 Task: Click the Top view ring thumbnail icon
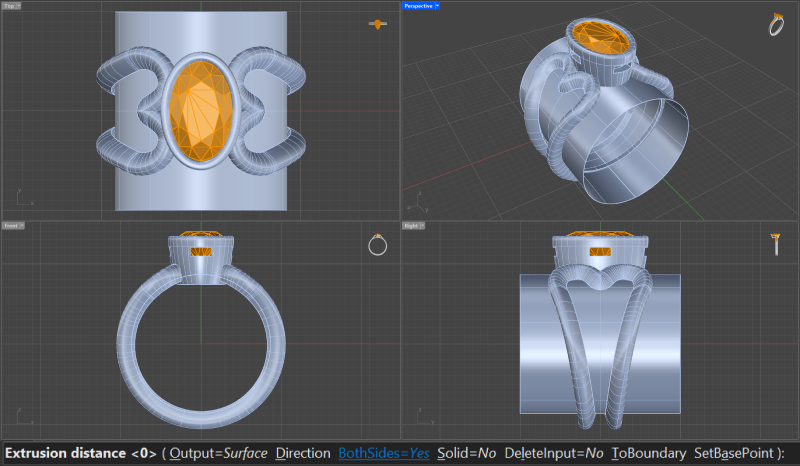tap(377, 24)
